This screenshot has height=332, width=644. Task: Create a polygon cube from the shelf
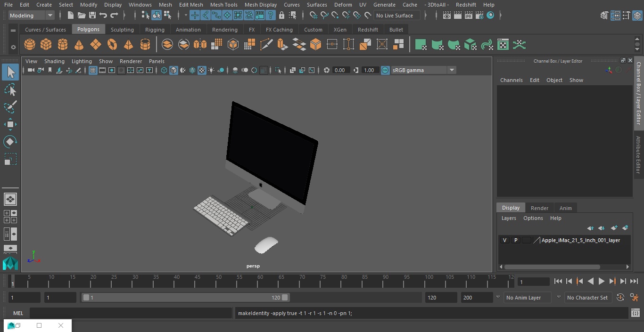click(x=46, y=45)
